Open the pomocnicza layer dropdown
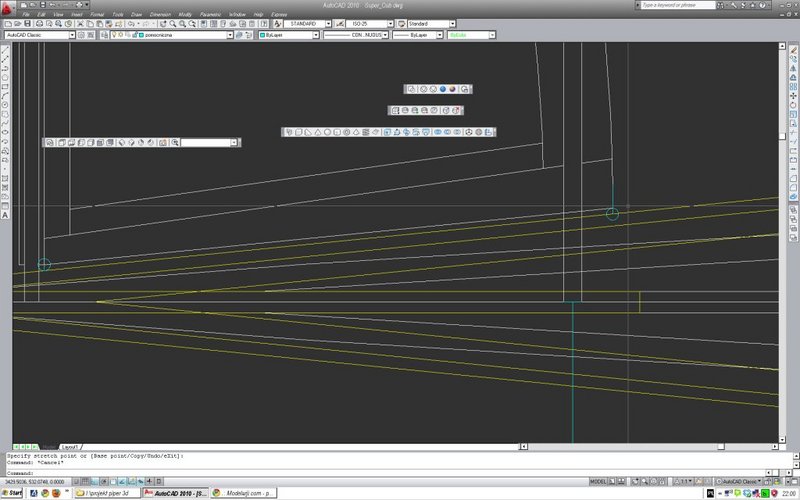This screenshot has width=800, height=500. coord(230,35)
